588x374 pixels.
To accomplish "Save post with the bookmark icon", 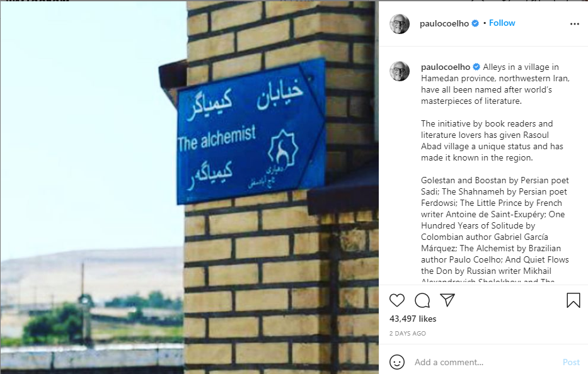I will [574, 300].
